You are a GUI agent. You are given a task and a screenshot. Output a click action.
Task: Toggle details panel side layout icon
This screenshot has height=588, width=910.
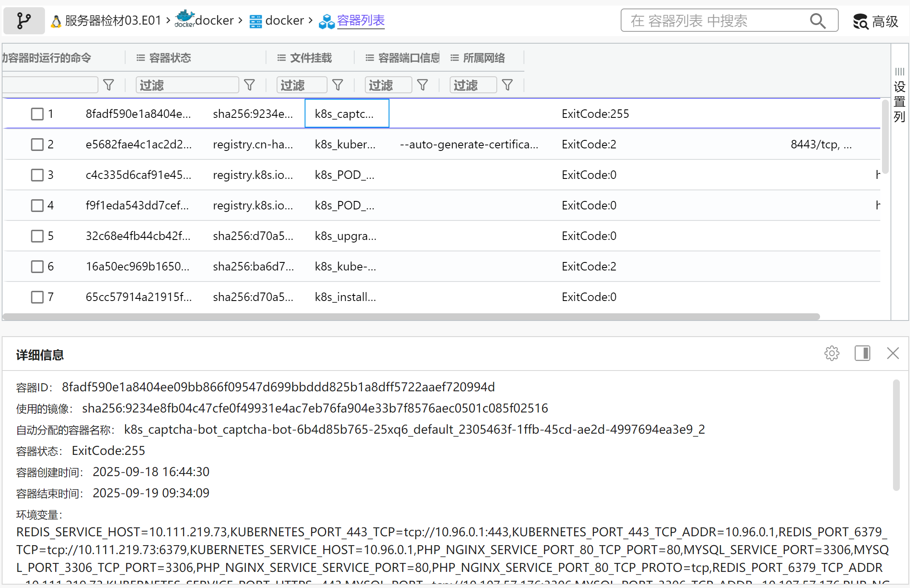862,353
